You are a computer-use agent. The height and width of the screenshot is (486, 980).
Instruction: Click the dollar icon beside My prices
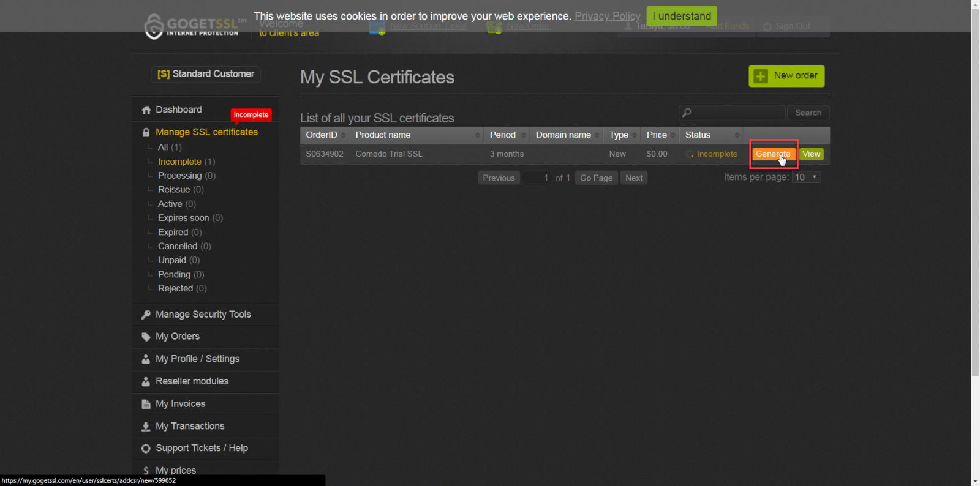coord(146,471)
